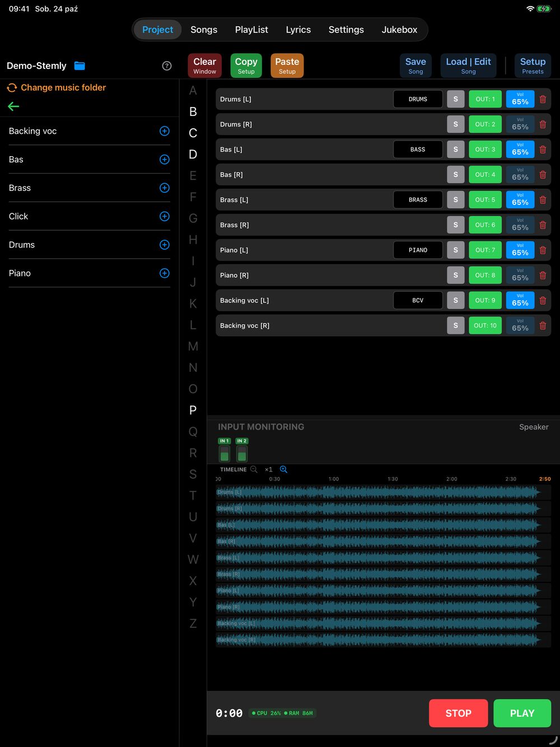Open the Setup Presets menu
The width and height of the screenshot is (560, 747).
pyautogui.click(x=533, y=66)
